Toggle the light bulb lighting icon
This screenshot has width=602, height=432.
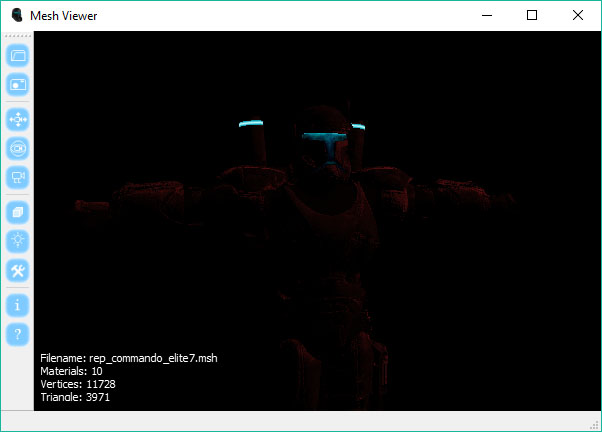coord(18,241)
